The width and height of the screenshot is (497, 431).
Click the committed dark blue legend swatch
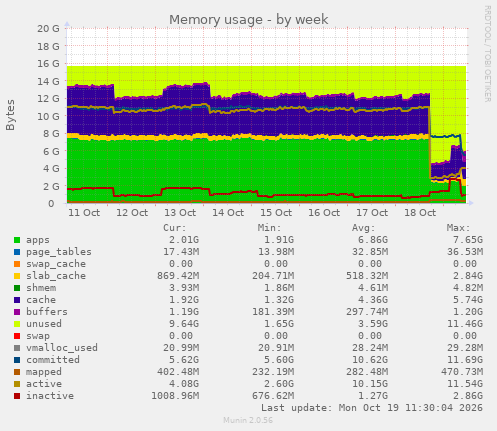pos(17,360)
